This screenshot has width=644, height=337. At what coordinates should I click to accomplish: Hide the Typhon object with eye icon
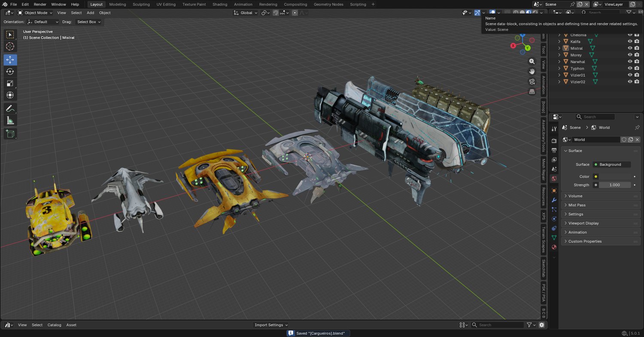pyautogui.click(x=630, y=68)
